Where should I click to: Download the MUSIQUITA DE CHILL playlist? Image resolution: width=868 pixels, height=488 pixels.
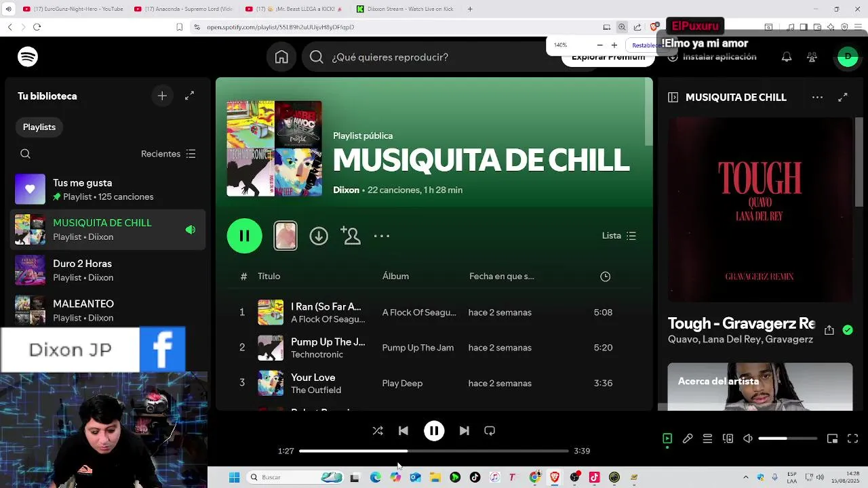319,236
